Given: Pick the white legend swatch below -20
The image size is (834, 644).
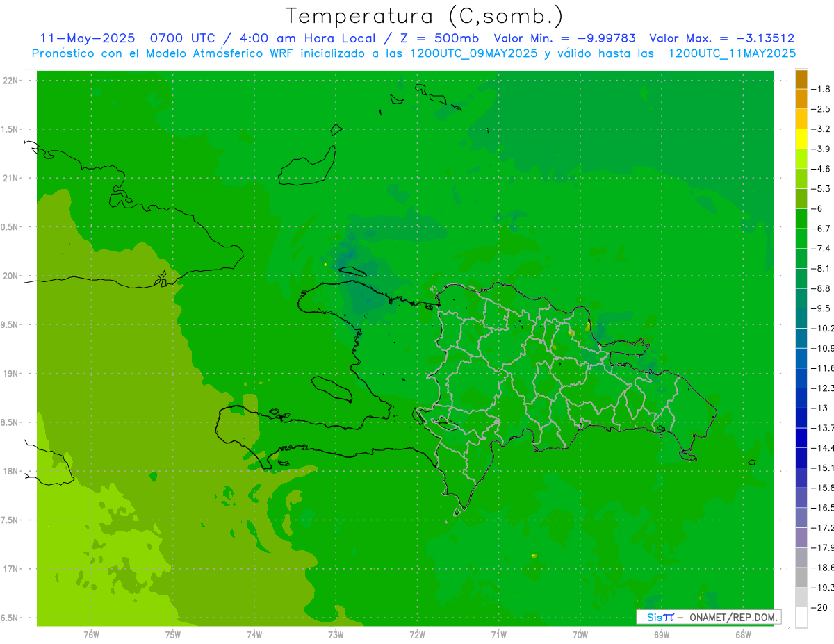Looking at the screenshot, I should click(801, 618).
